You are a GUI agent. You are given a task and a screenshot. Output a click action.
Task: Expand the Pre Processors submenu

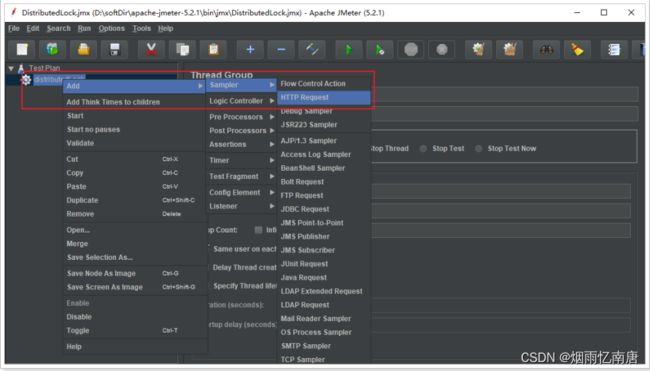coord(242,117)
